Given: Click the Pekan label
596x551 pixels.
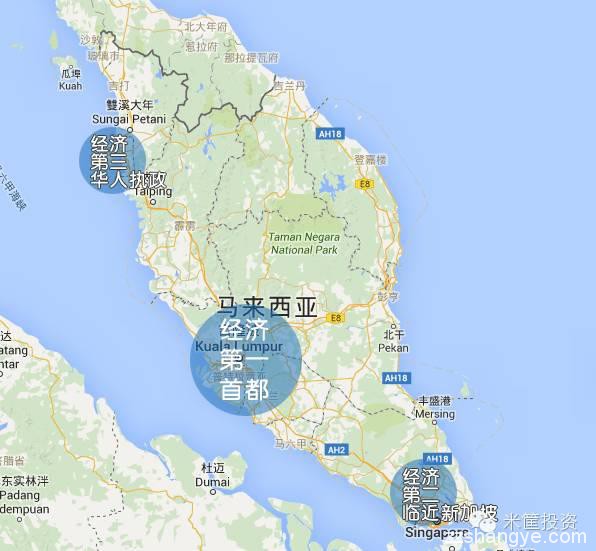Looking at the screenshot, I should [393, 348].
